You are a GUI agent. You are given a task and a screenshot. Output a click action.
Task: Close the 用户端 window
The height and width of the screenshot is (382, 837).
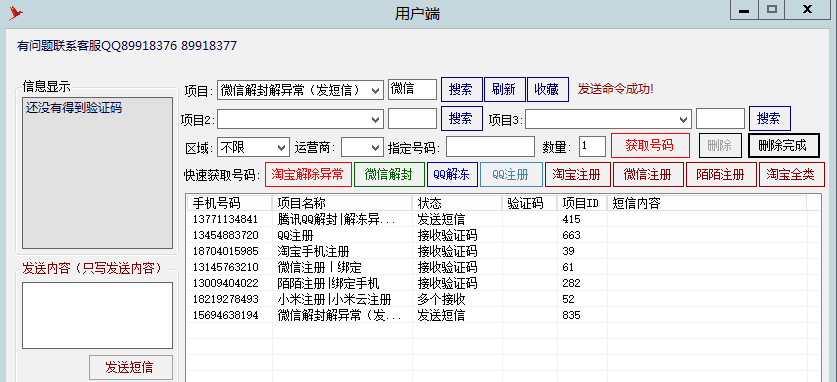tap(808, 10)
